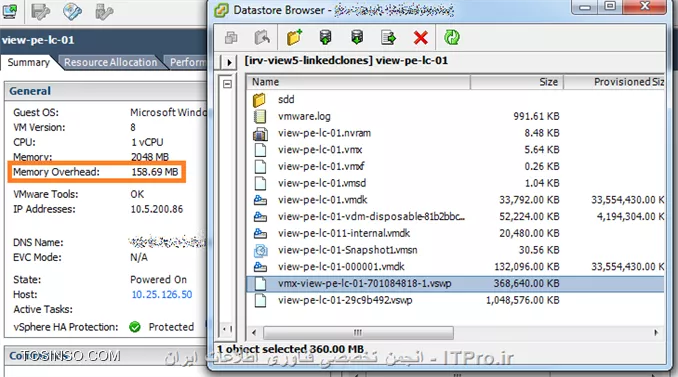Expand the folder tree pane arrow
This screenshot has width=678, height=377.
(229, 62)
